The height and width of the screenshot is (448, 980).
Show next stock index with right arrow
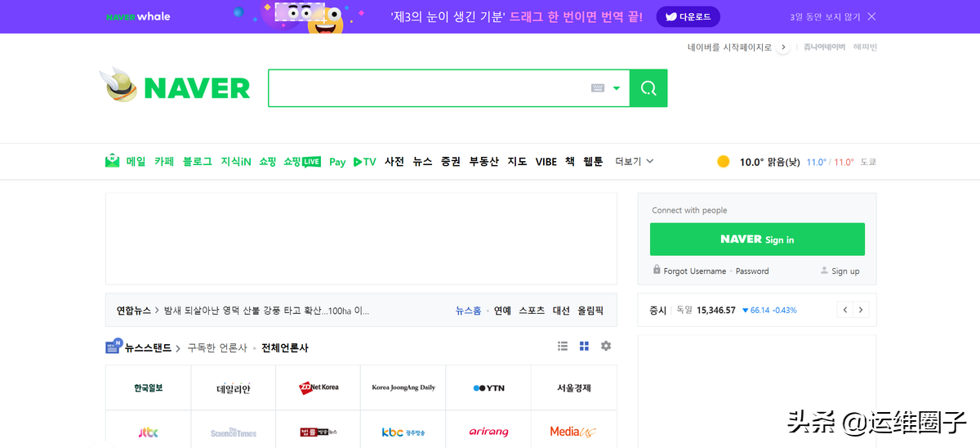click(860, 310)
